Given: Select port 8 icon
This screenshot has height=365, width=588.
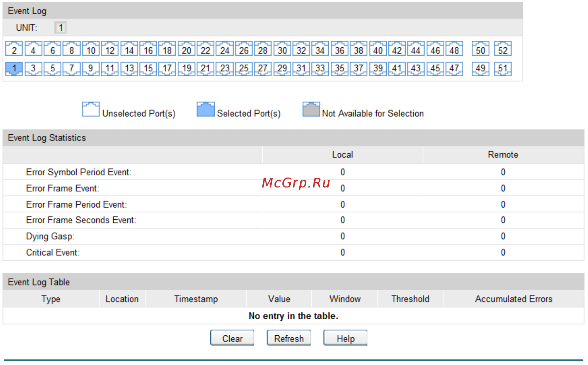Looking at the screenshot, I should click(72, 49).
